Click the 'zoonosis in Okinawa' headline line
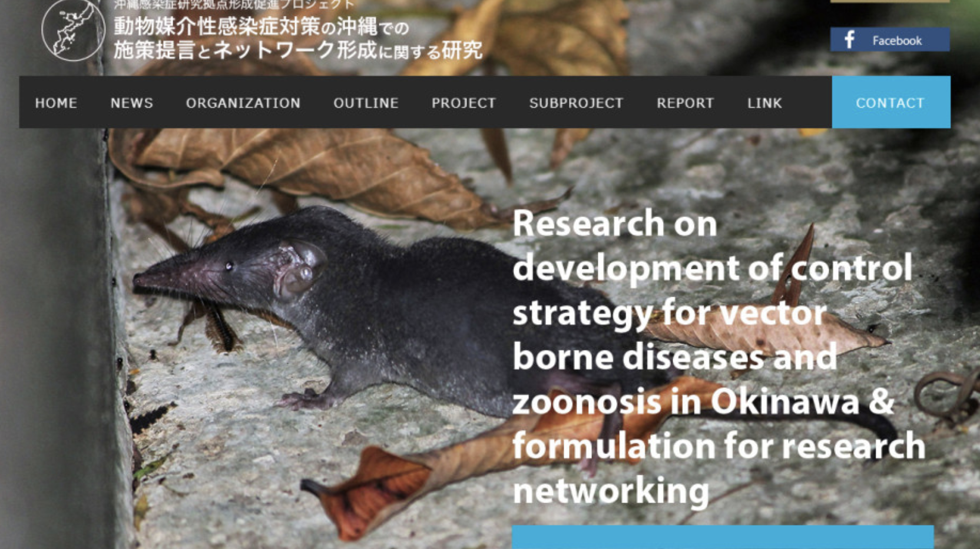The image size is (980, 549). coord(703,402)
